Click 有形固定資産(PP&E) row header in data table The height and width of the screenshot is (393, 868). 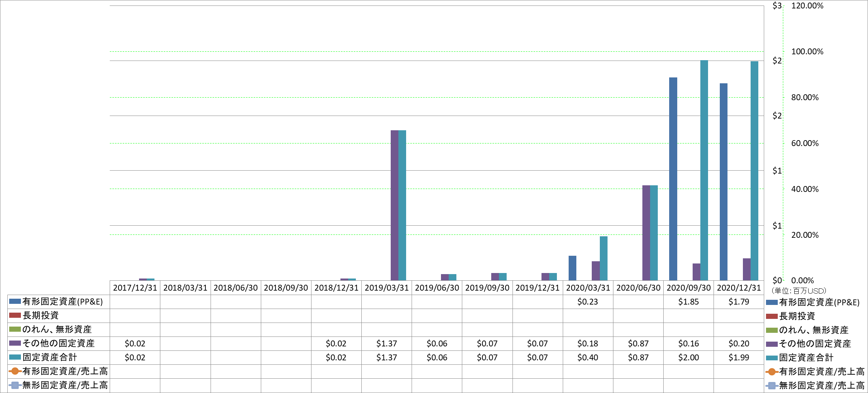59,302
